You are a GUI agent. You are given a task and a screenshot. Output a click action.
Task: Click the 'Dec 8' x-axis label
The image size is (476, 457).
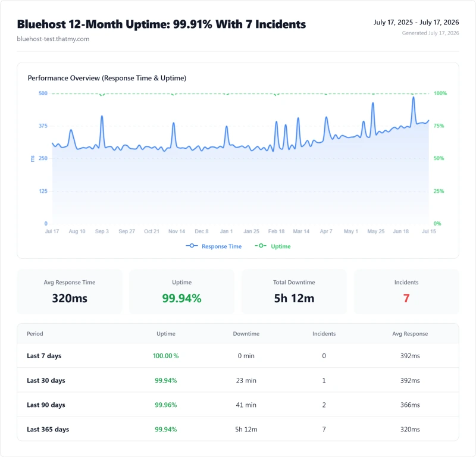click(x=202, y=231)
